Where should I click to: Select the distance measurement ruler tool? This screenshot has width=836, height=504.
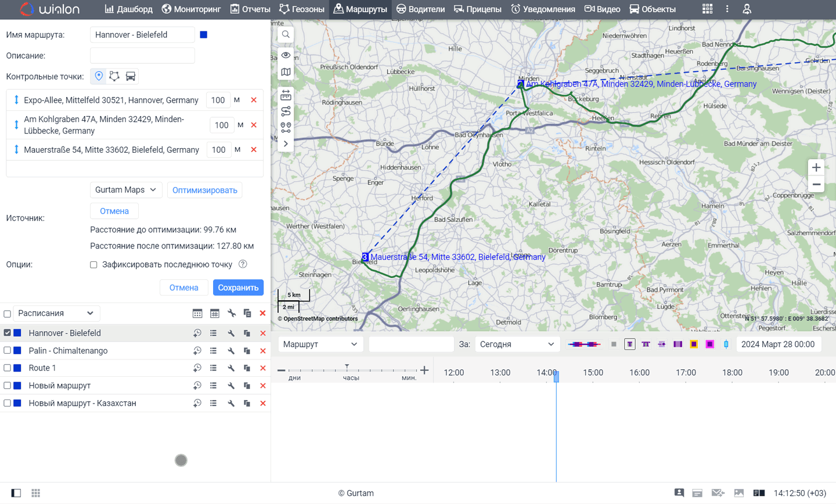[x=285, y=95]
